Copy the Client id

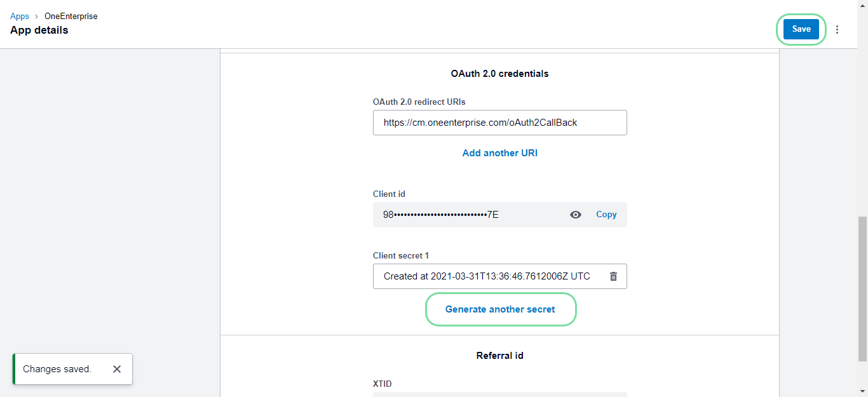[x=606, y=215]
